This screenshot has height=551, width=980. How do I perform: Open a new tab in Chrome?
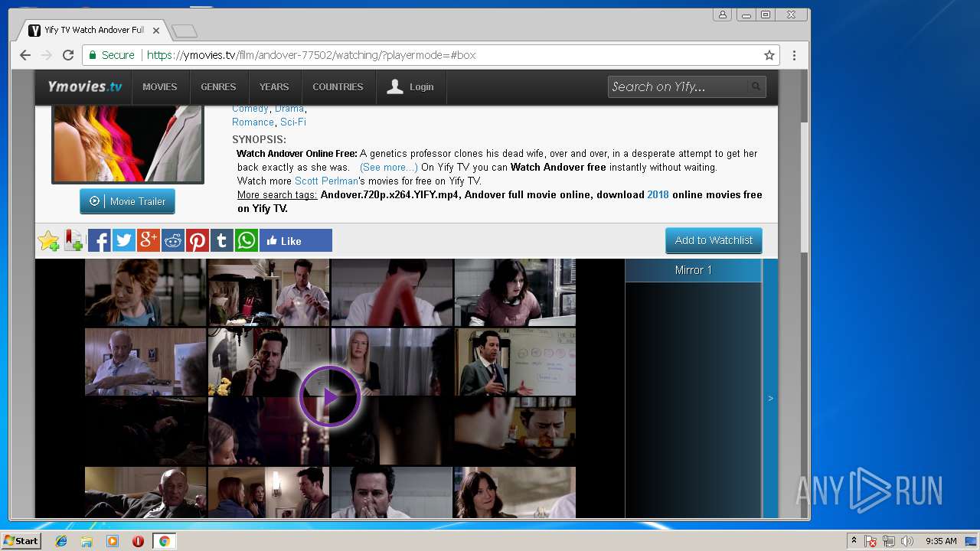[185, 31]
